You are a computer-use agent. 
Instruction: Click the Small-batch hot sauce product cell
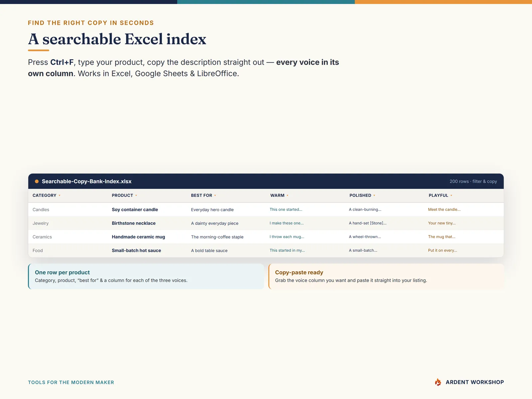136,250
